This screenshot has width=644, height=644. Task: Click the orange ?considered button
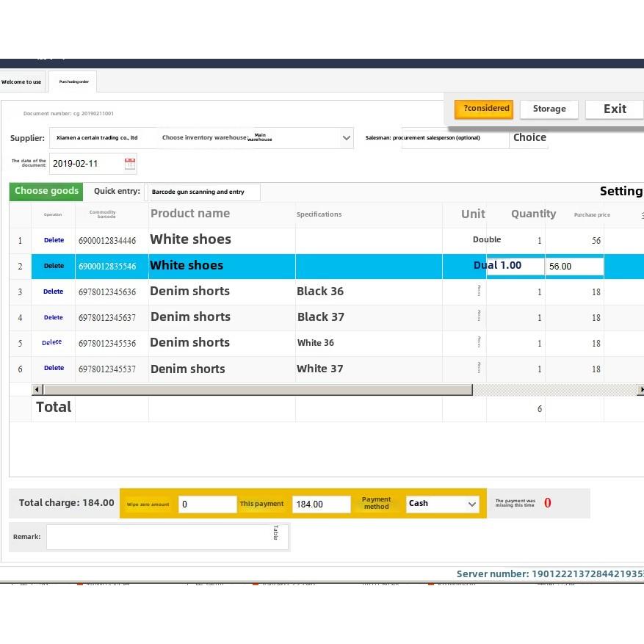[484, 109]
